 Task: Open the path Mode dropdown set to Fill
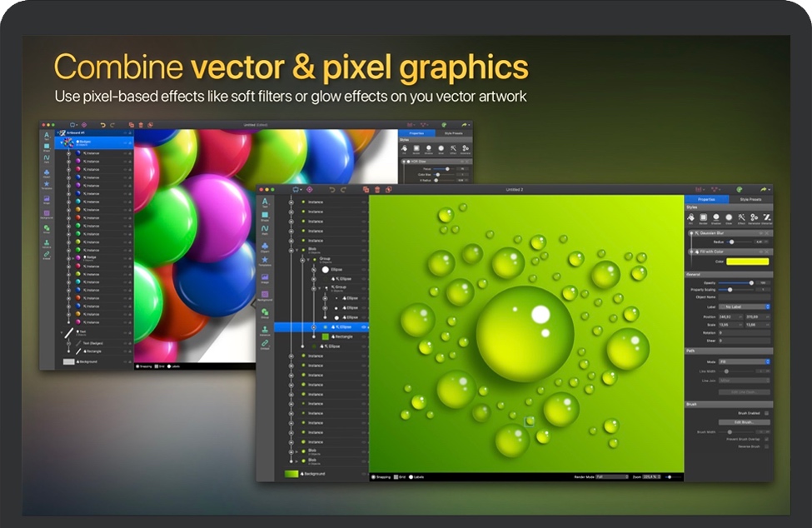pos(745,361)
